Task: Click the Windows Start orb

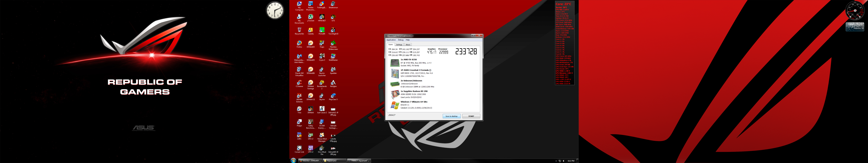Action: point(293,161)
